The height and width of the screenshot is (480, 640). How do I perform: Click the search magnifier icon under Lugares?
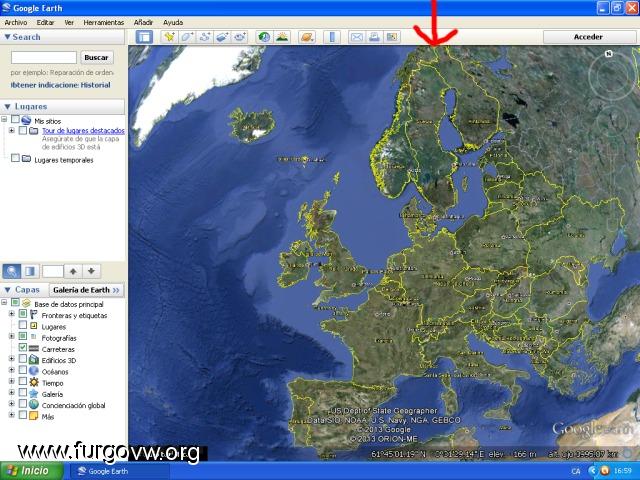pos(12,271)
